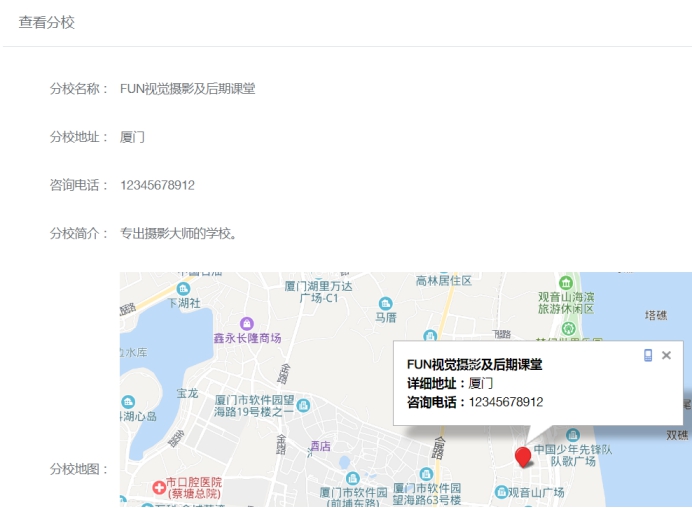Click 市口腔医院(蔡塘总院) map label
Screen dimensions: 692x508
(x=194, y=488)
